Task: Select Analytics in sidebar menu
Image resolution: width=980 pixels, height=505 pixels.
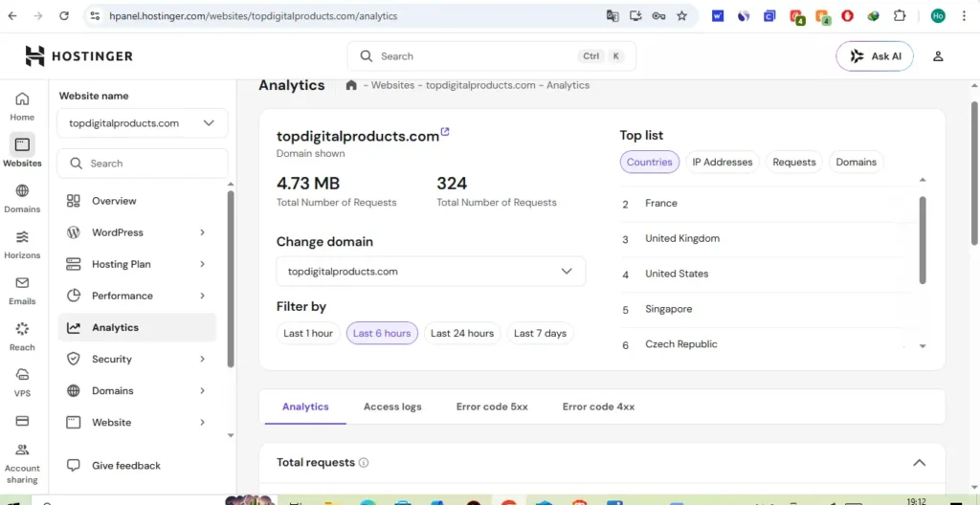Action: (x=136, y=327)
